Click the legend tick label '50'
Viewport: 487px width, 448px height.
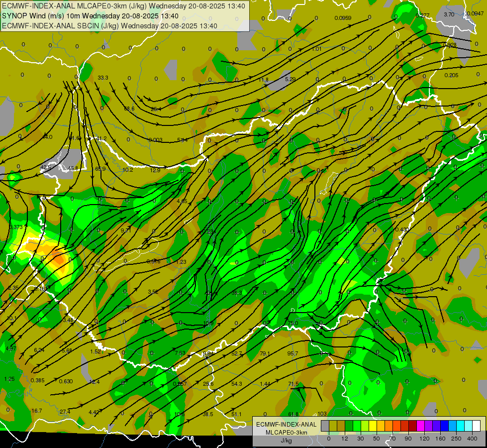376,439
